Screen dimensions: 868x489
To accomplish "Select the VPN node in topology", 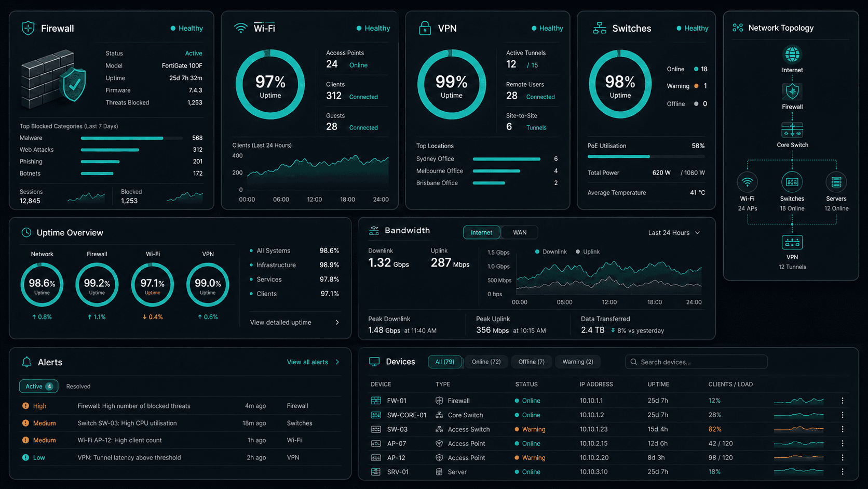I will click(792, 242).
